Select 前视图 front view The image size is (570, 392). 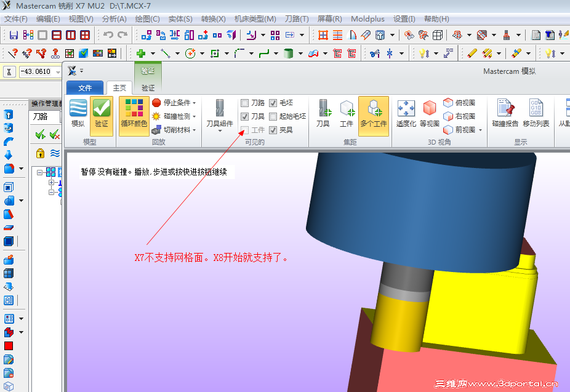(459, 130)
